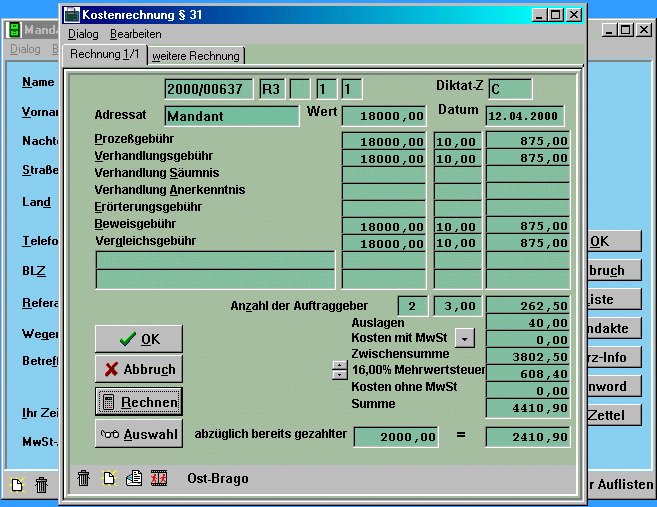This screenshot has height=507, width=657.
Task: Click the trash can icon in Kostenrechnung toolbar
Action: pos(84,479)
